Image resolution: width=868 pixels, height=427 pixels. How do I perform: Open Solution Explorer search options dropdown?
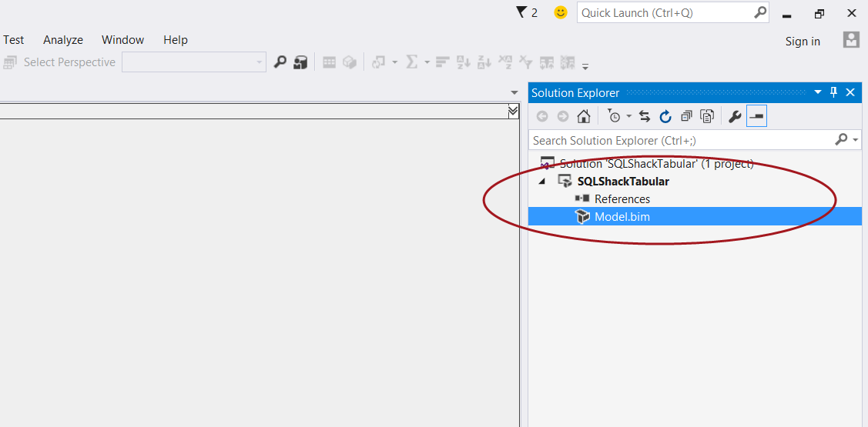(x=856, y=140)
